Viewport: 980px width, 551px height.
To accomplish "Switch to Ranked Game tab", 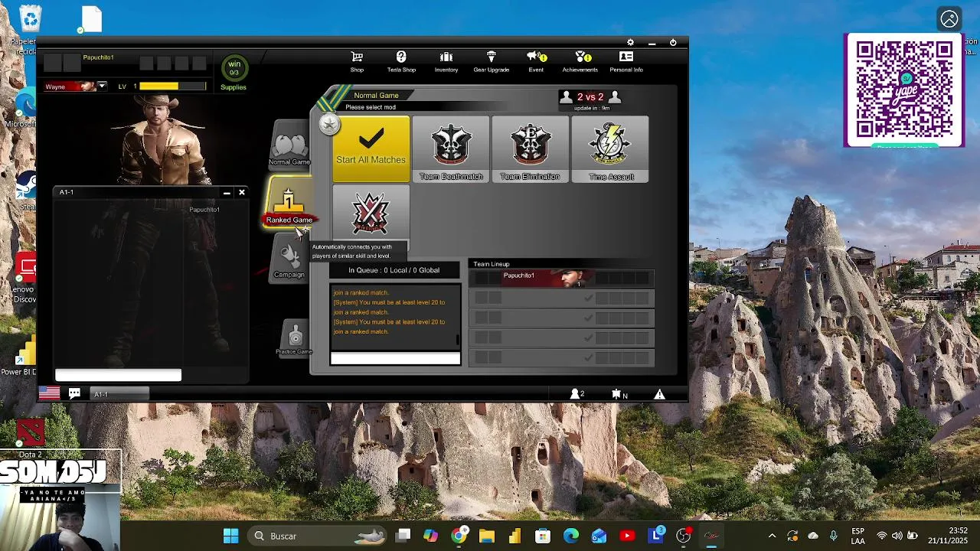I will [289, 203].
